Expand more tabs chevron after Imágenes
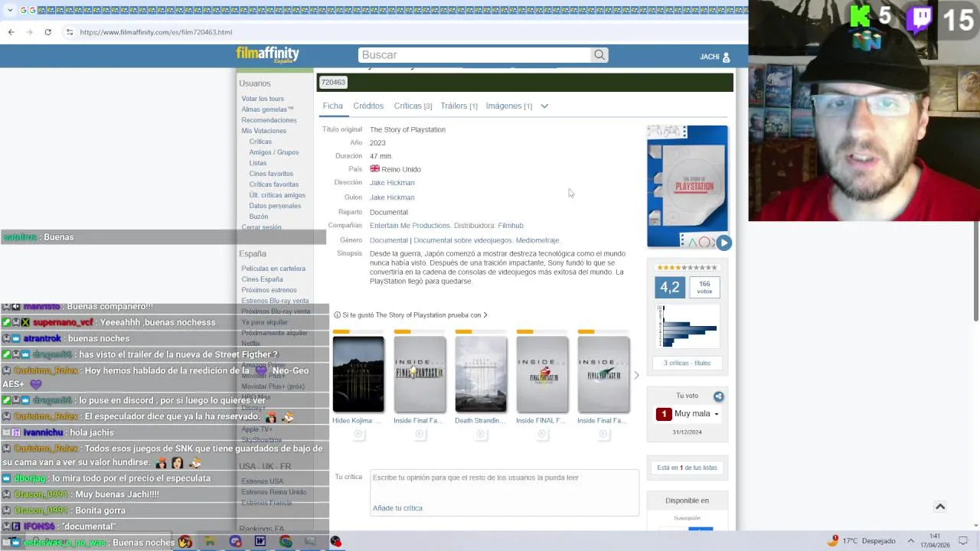 pyautogui.click(x=544, y=106)
